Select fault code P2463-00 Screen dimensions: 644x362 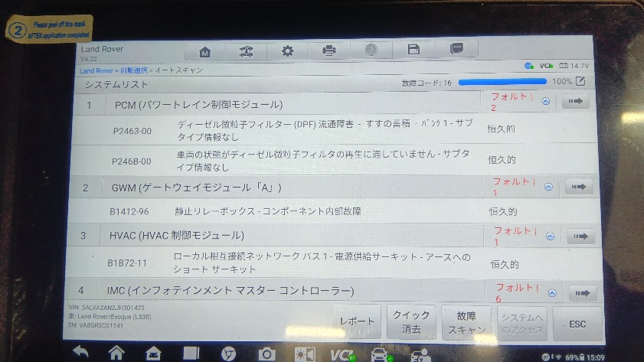coord(132,131)
